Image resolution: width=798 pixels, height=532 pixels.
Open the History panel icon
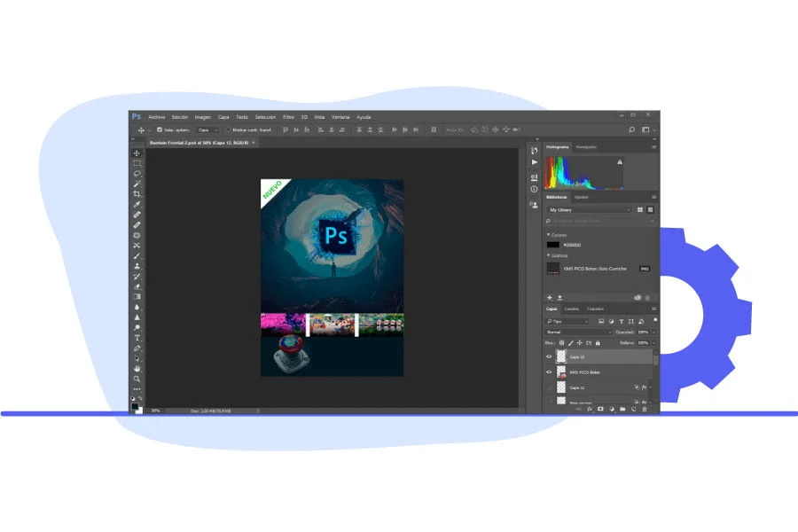click(534, 151)
